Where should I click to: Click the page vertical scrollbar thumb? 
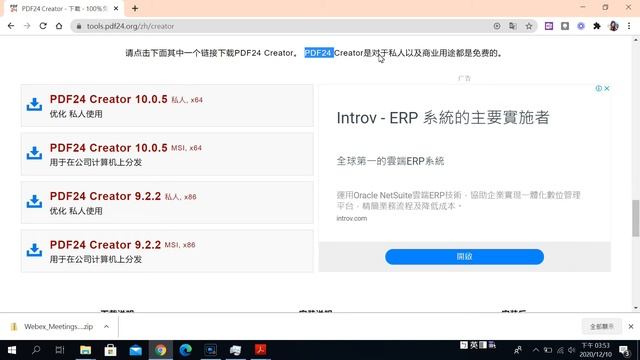coord(636,218)
